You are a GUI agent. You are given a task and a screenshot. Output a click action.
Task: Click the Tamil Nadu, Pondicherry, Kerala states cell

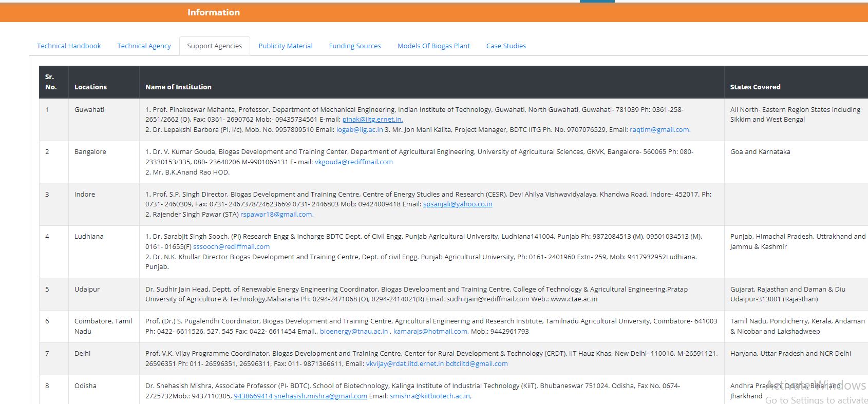pyautogui.click(x=796, y=326)
